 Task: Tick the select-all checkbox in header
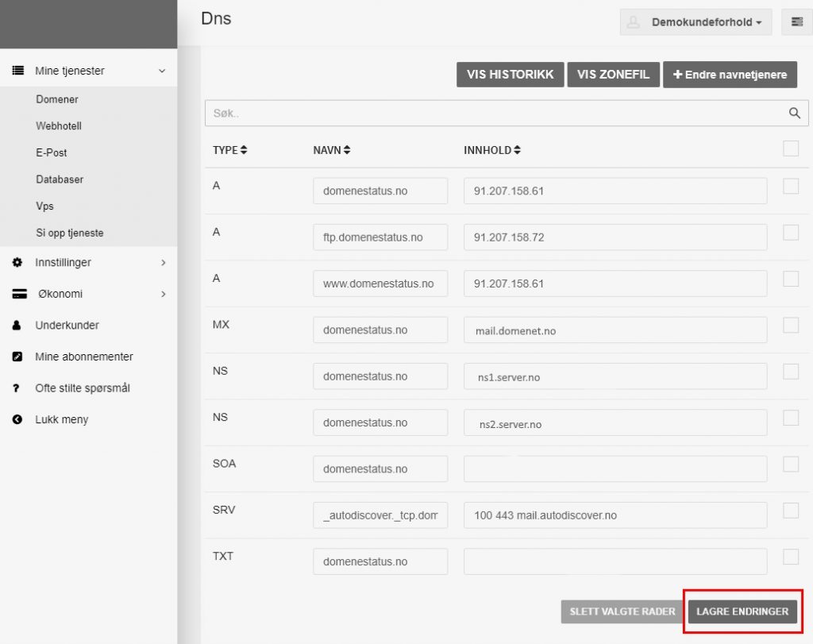point(791,148)
